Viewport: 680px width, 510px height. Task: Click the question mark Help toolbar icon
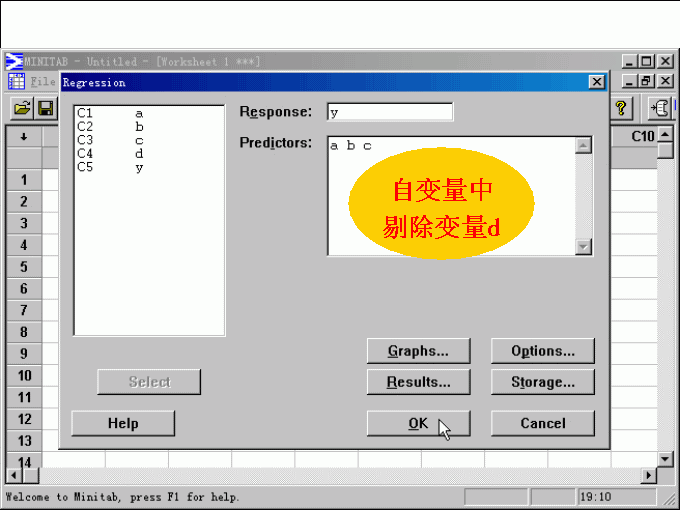click(x=624, y=108)
